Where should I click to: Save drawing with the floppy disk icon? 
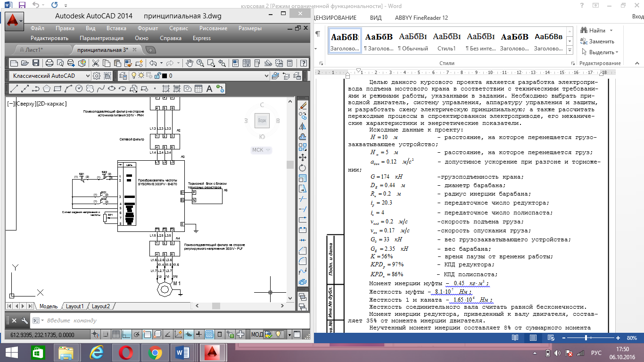click(x=36, y=63)
